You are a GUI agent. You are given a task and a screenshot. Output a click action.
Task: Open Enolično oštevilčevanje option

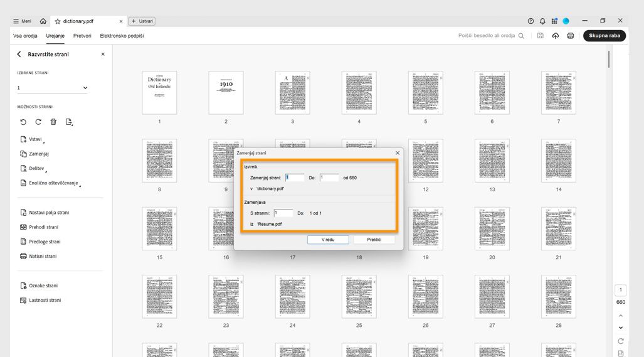pos(50,183)
